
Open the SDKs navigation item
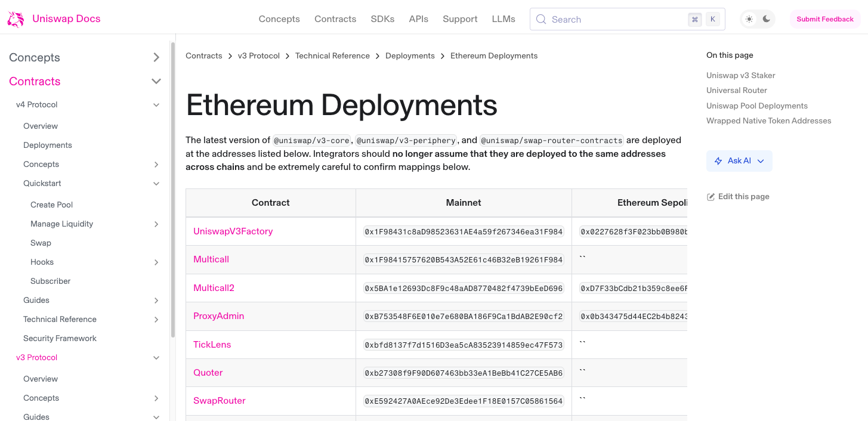[382, 18]
